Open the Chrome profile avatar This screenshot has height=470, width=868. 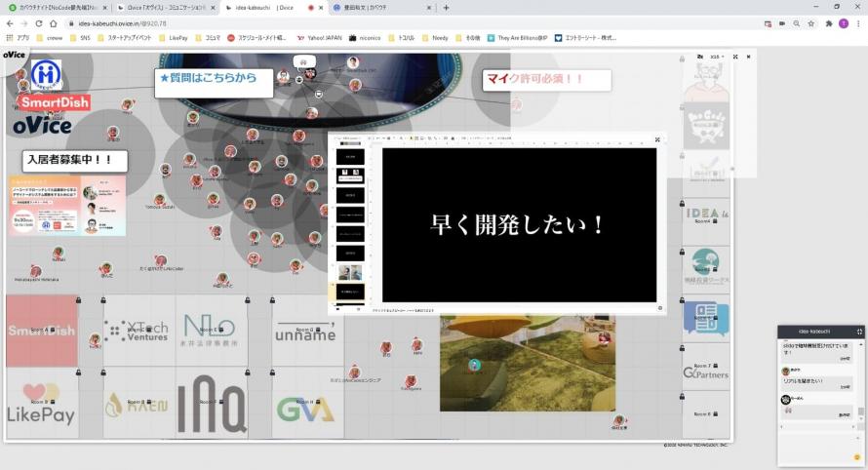[x=844, y=23]
